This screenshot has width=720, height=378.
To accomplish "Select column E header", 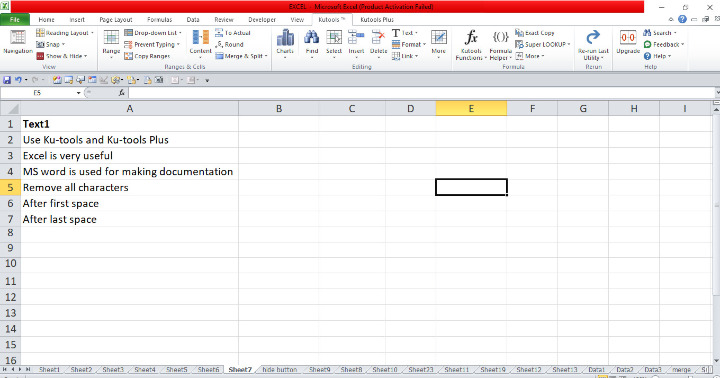I will point(471,109).
